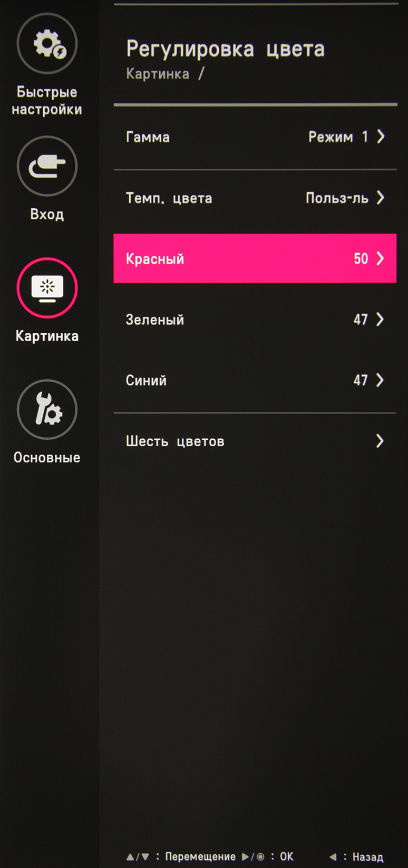Open Шесть цветов submenu arrow

[381, 441]
